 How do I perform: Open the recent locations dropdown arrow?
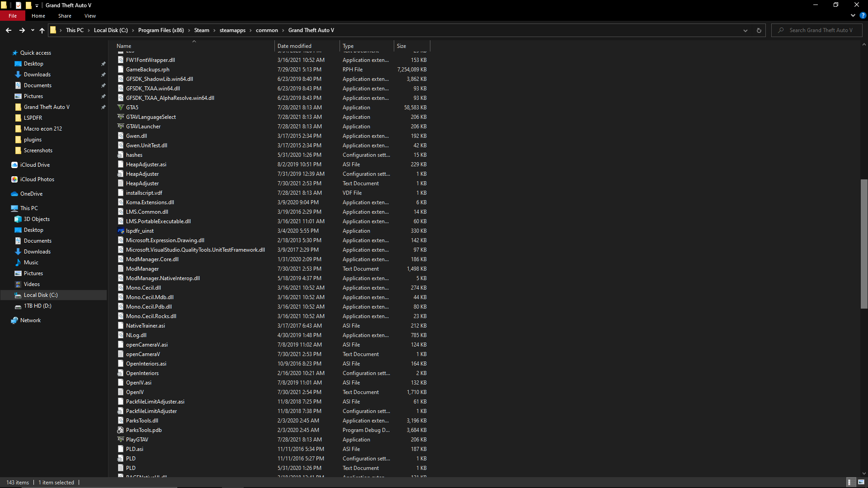(x=33, y=30)
